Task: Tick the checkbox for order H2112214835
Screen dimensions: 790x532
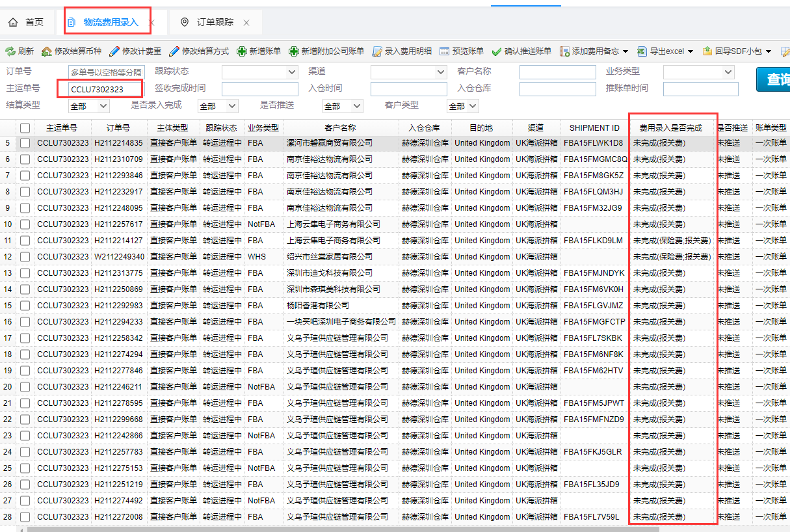Action: click(x=25, y=143)
